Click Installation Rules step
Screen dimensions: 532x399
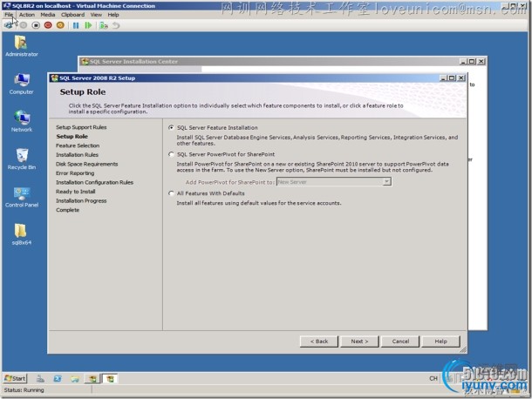click(x=77, y=154)
